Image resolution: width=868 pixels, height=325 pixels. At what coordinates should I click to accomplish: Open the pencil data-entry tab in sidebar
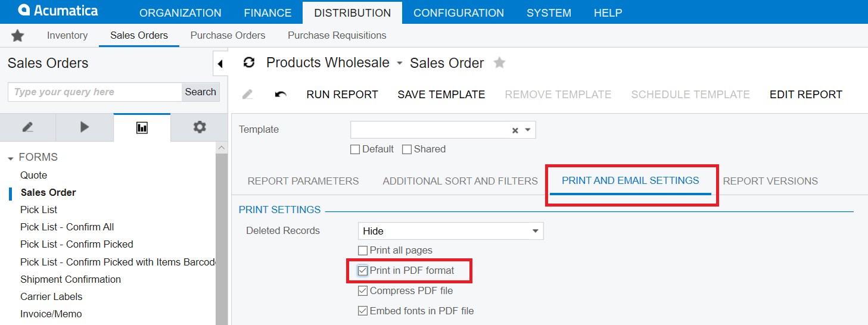coord(27,127)
